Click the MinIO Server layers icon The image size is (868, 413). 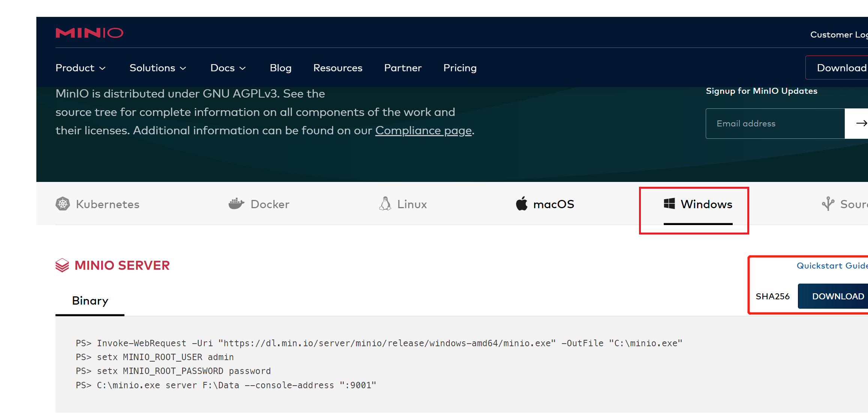click(62, 265)
